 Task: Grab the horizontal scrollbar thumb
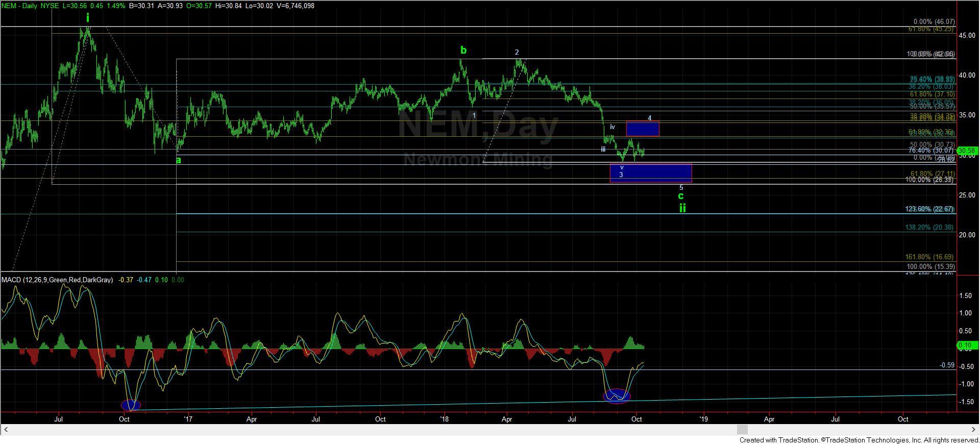click(x=742, y=430)
